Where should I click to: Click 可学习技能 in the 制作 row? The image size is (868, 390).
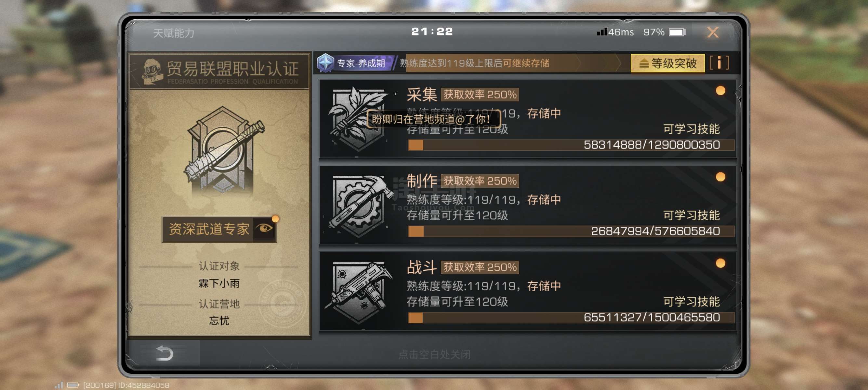click(691, 215)
